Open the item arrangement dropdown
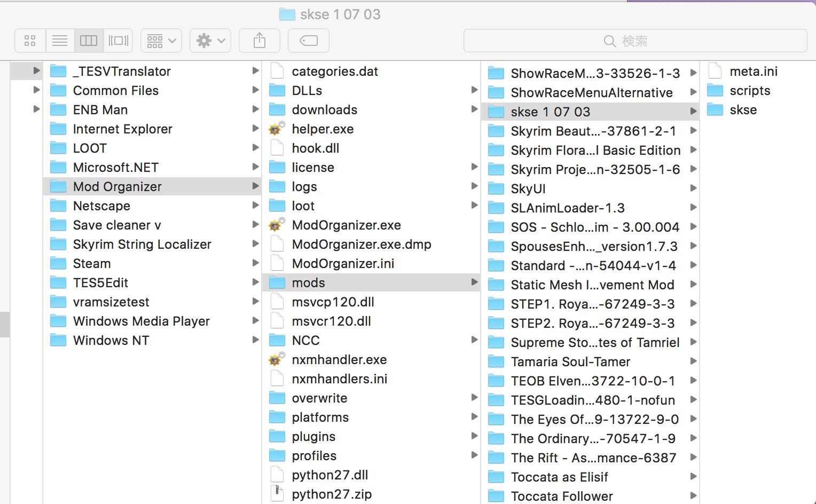The width and height of the screenshot is (816, 504). (161, 41)
